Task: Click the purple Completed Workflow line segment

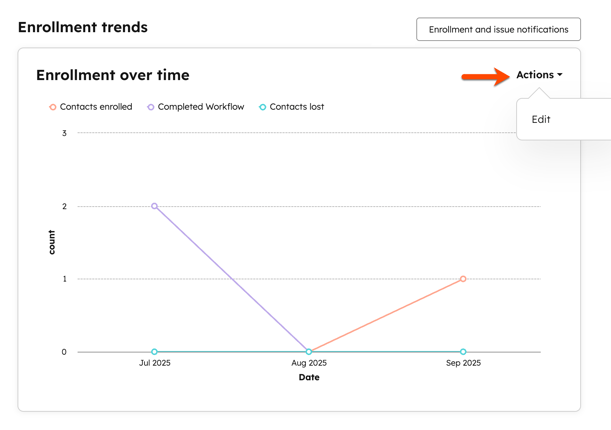Action: pos(231,279)
